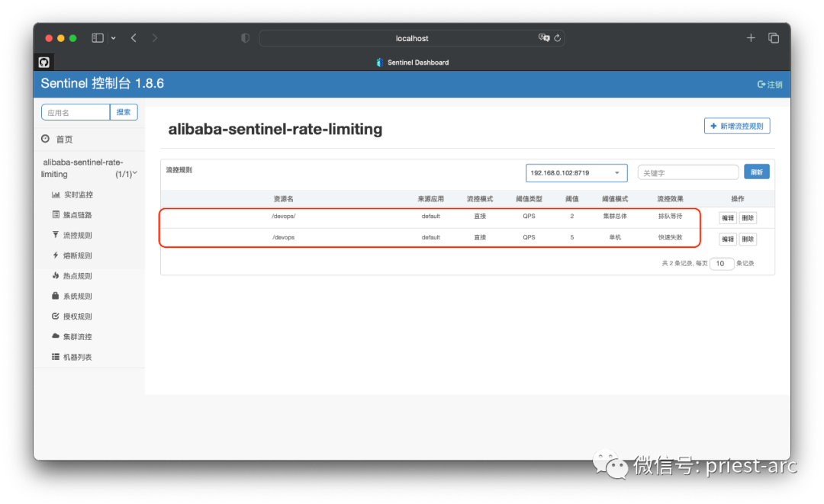
Task: Click the 流控规则 filter funnel icon
Action: [x=56, y=235]
